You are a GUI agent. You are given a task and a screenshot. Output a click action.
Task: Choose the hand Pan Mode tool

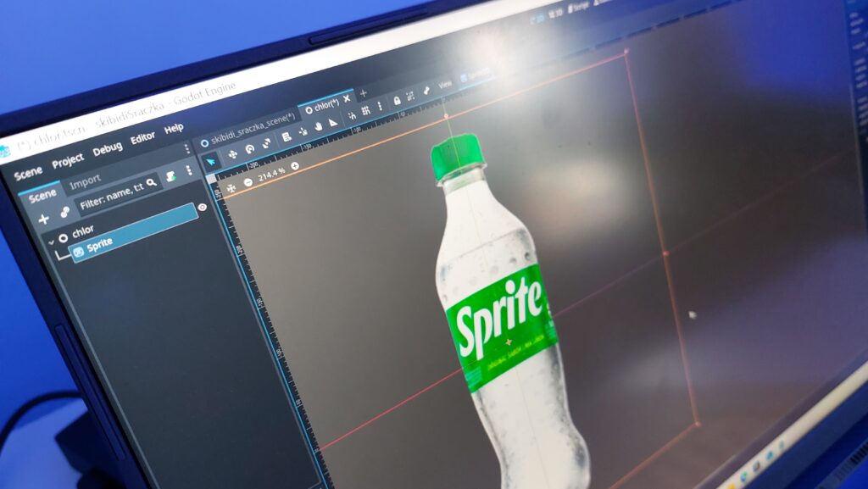coord(319,127)
